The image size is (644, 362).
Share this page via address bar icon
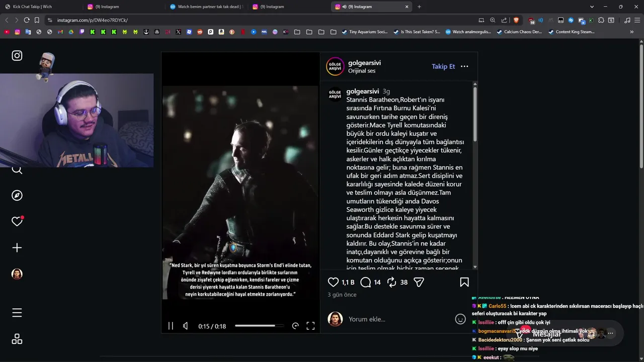[x=504, y=20]
